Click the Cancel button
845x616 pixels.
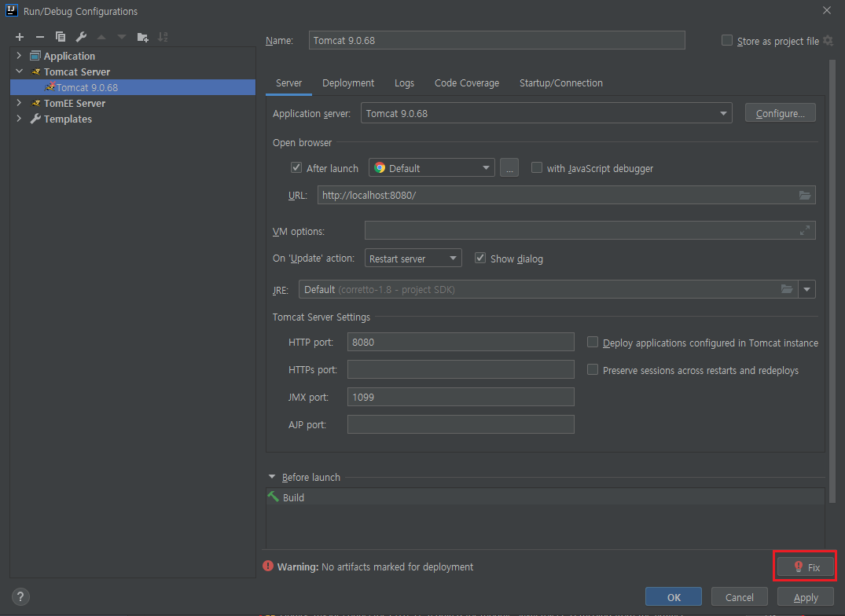click(x=740, y=596)
